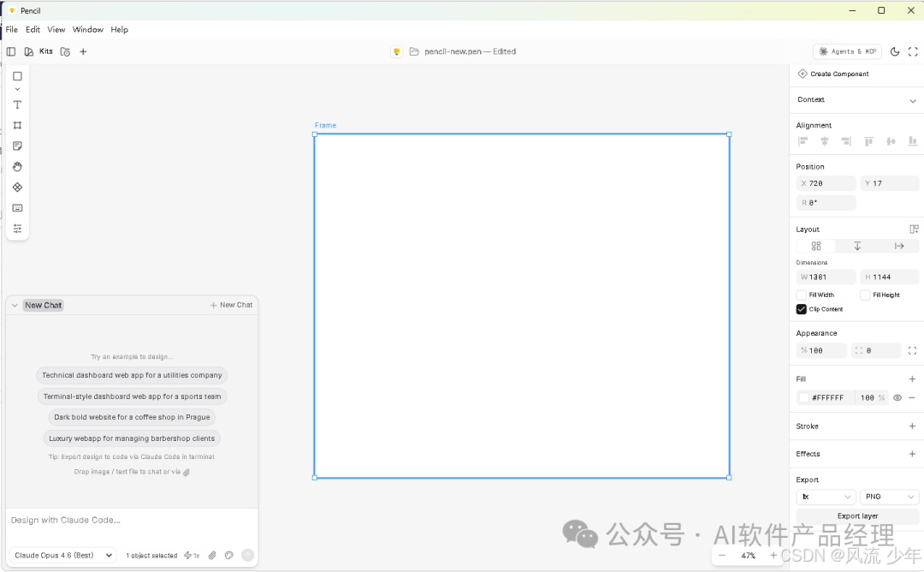This screenshot has width=924, height=572.
Task: Select the Sticky Note tool
Action: 18,146
